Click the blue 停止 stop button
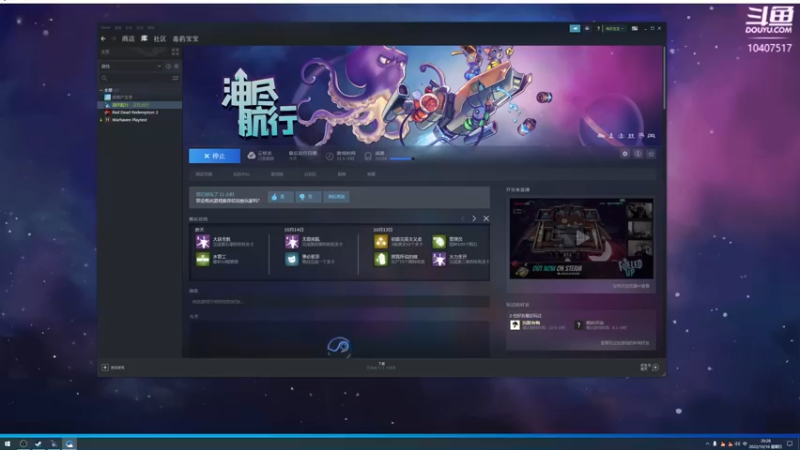The width and height of the screenshot is (800, 450). coord(214,156)
